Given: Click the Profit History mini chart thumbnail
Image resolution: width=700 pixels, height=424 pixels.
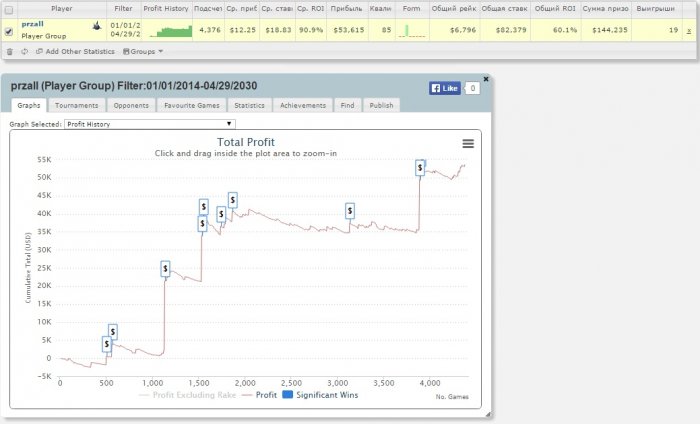Looking at the screenshot, I should tap(171, 31).
